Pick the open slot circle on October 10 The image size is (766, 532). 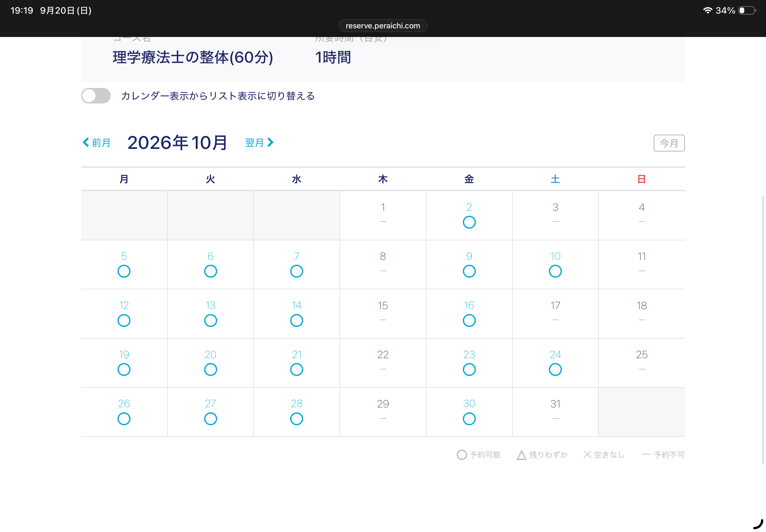coord(555,271)
